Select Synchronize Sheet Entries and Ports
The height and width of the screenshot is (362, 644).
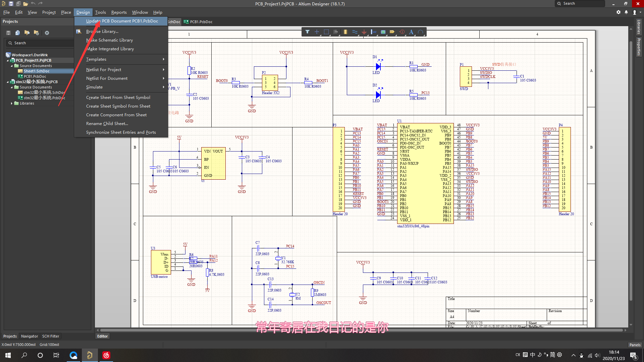[121, 132]
